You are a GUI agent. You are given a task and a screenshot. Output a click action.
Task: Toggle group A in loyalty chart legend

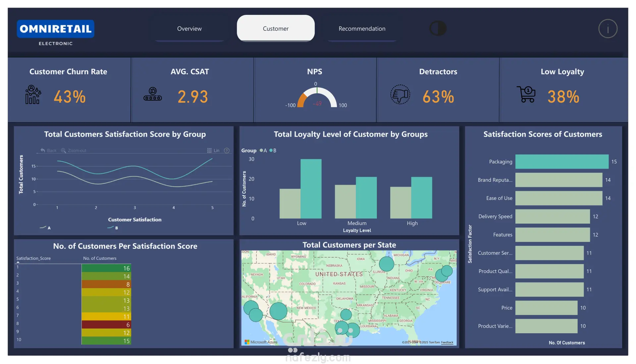[263, 150]
